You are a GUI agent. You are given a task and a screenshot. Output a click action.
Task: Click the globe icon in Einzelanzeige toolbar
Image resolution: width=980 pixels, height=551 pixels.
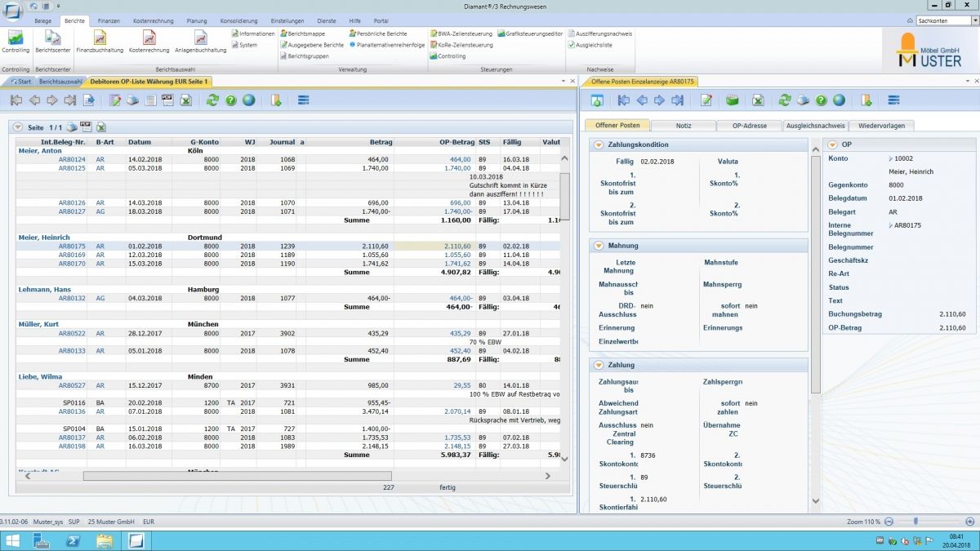[839, 100]
